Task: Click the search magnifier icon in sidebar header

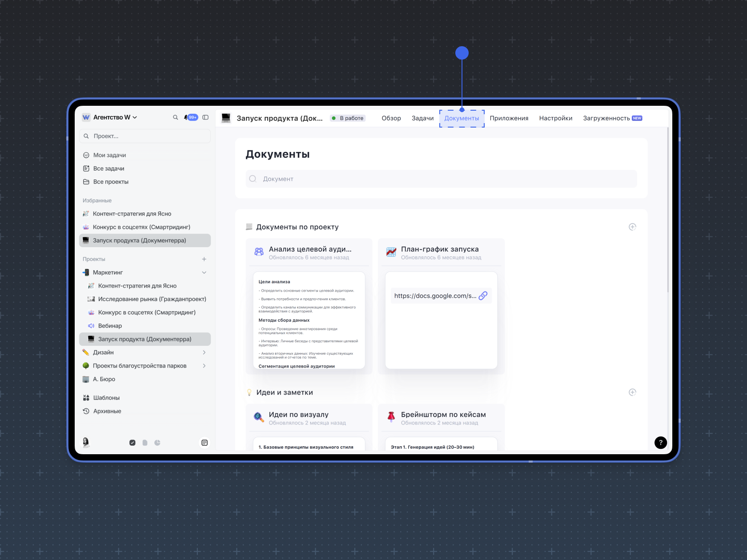Action: click(x=175, y=117)
